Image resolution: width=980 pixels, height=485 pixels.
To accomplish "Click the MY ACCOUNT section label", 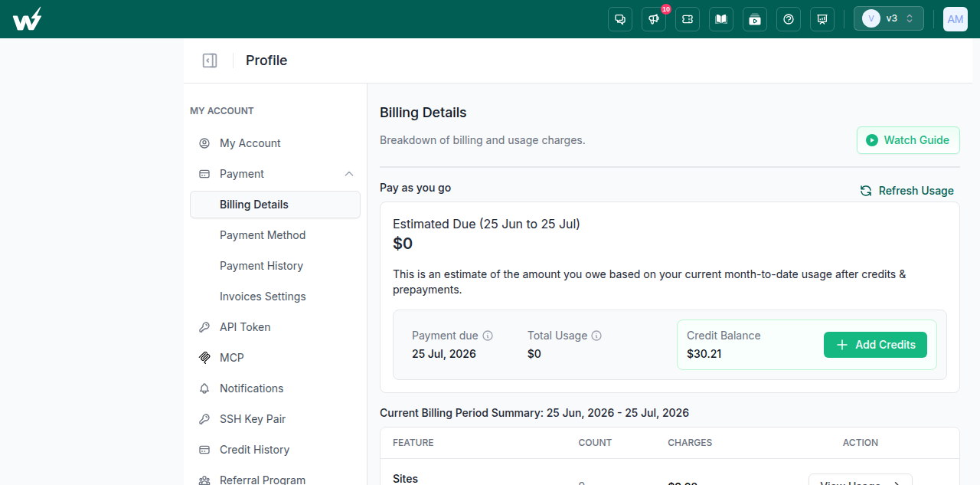I will (x=222, y=111).
